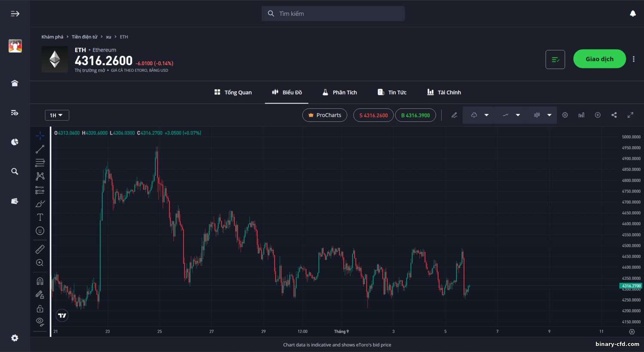Open the emoji sticker tool
Screen dimensions: 644x352
click(40, 231)
